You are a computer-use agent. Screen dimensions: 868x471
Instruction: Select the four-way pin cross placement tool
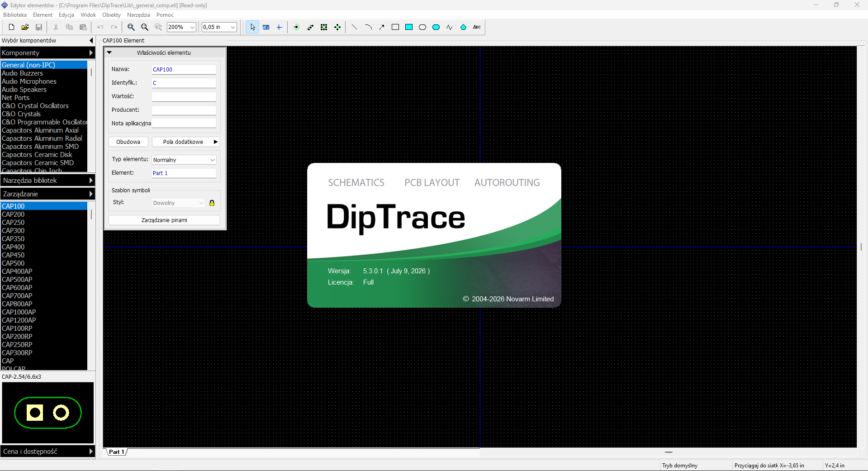[x=337, y=27]
